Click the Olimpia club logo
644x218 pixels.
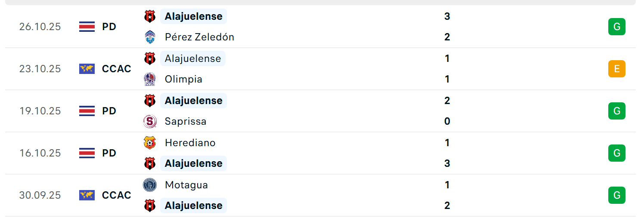coord(150,79)
